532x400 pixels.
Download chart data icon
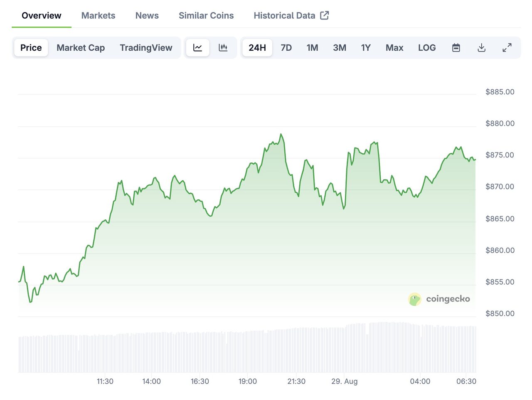click(x=481, y=48)
